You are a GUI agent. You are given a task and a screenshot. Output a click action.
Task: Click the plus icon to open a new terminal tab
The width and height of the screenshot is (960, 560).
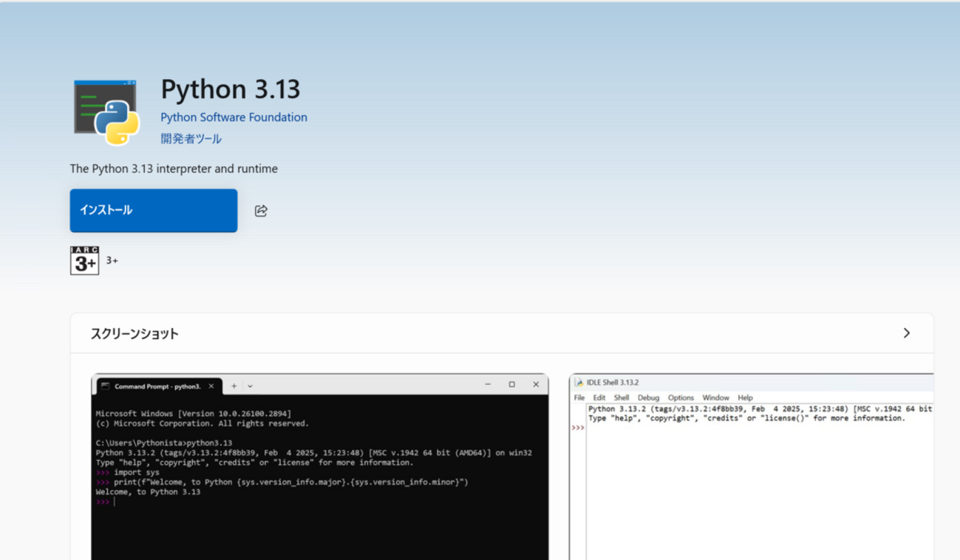click(234, 385)
